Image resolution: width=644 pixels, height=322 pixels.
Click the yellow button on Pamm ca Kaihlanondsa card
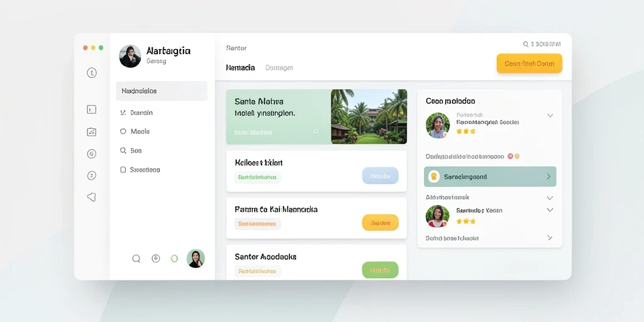click(380, 223)
